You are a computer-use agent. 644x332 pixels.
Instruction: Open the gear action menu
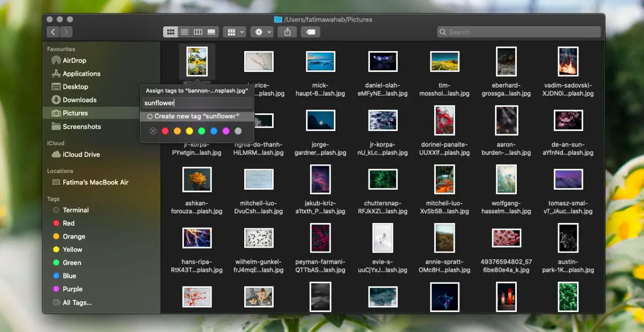262,32
